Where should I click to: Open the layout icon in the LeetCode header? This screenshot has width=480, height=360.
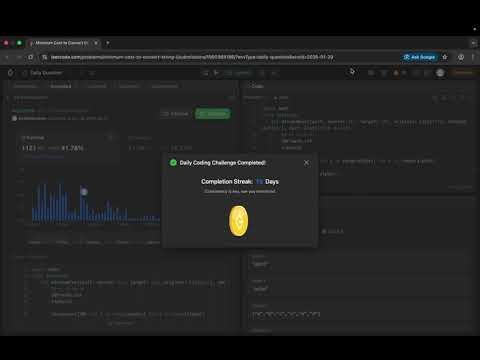tap(371, 73)
